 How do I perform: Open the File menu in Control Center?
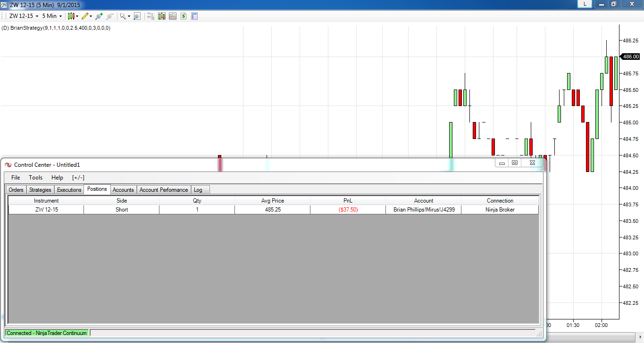tap(16, 178)
